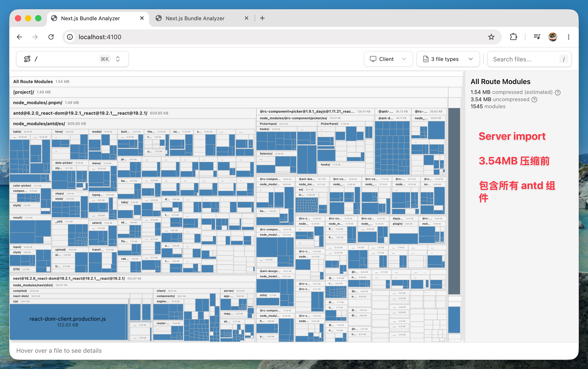
Task: Select the Selector/ folder in picker
Action: click(276, 153)
